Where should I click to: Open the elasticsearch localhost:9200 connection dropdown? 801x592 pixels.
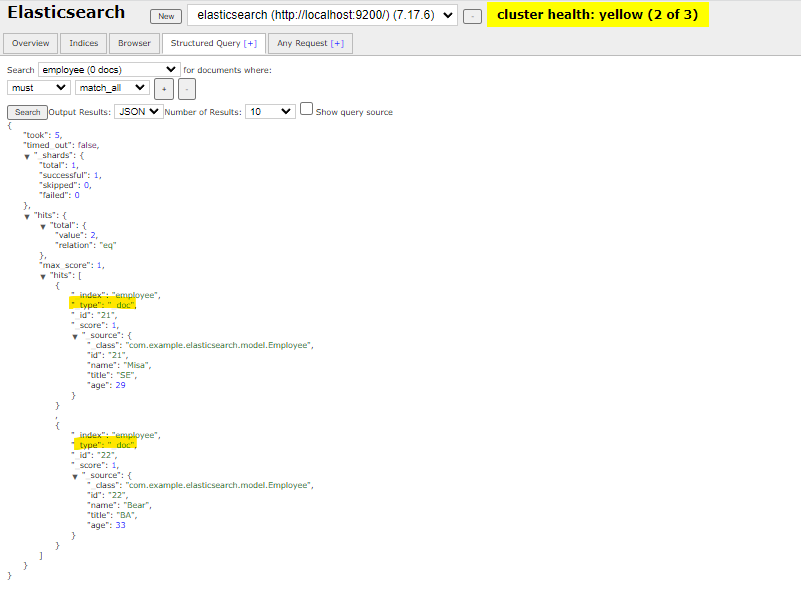tap(322, 15)
